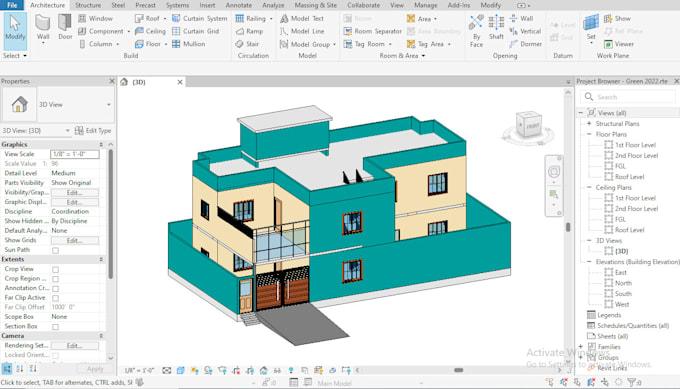The width and height of the screenshot is (680, 389).
Task: Collapse the Graphics properties section
Action: click(101, 144)
